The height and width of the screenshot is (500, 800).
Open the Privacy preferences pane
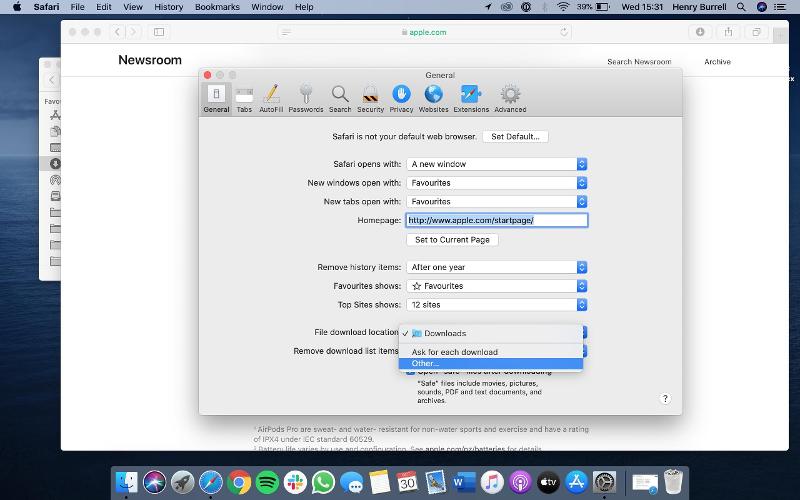(401, 97)
